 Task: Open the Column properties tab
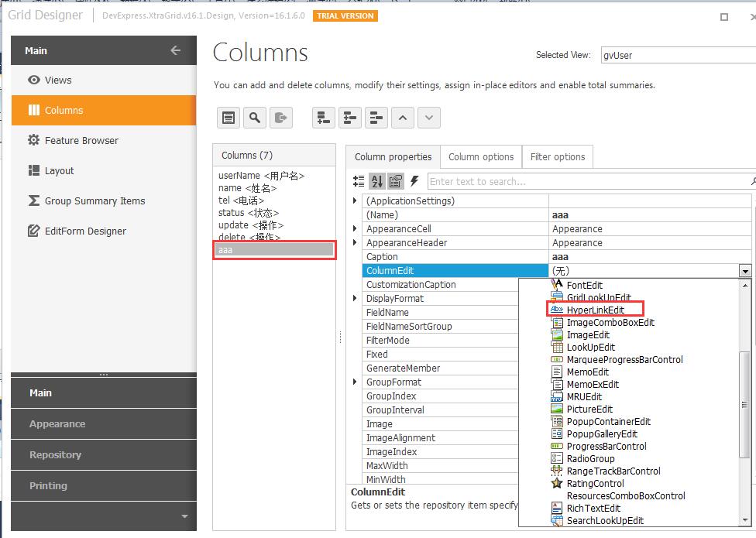coord(393,157)
